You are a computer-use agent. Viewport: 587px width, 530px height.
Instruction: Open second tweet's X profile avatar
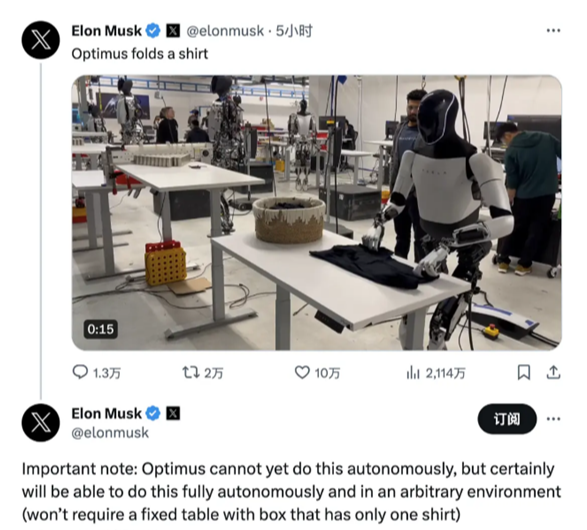tap(41, 423)
